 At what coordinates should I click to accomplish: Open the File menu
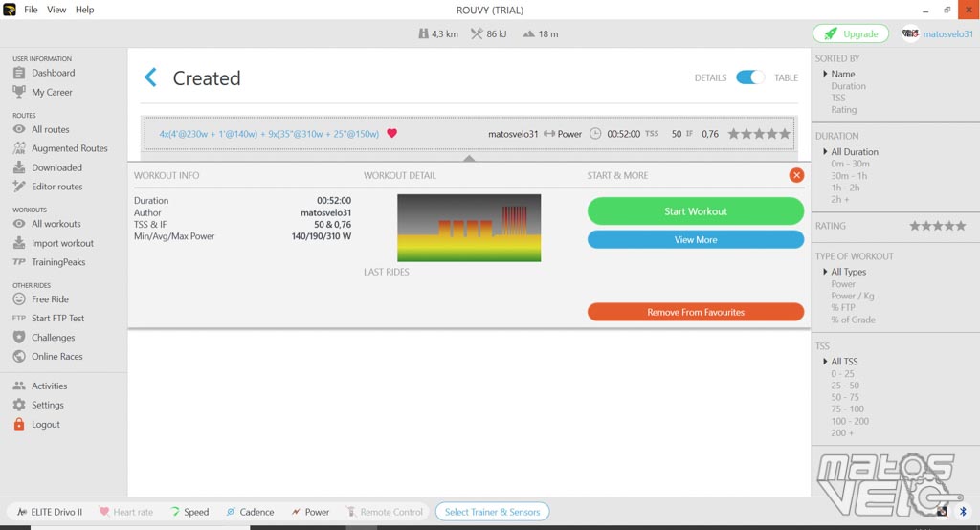[x=31, y=10]
